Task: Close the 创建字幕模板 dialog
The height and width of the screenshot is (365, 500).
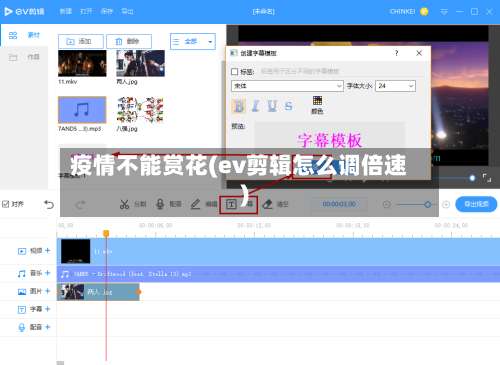Action: click(419, 53)
